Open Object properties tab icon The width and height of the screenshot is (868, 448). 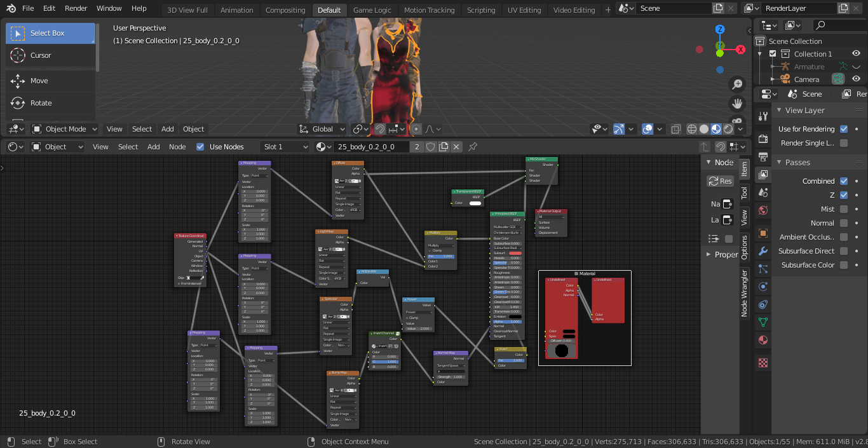pyautogui.click(x=763, y=233)
